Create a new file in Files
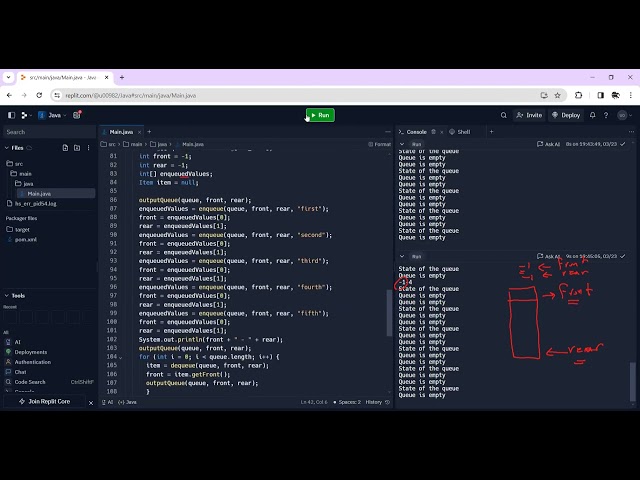The image size is (640, 480). click(x=65, y=148)
